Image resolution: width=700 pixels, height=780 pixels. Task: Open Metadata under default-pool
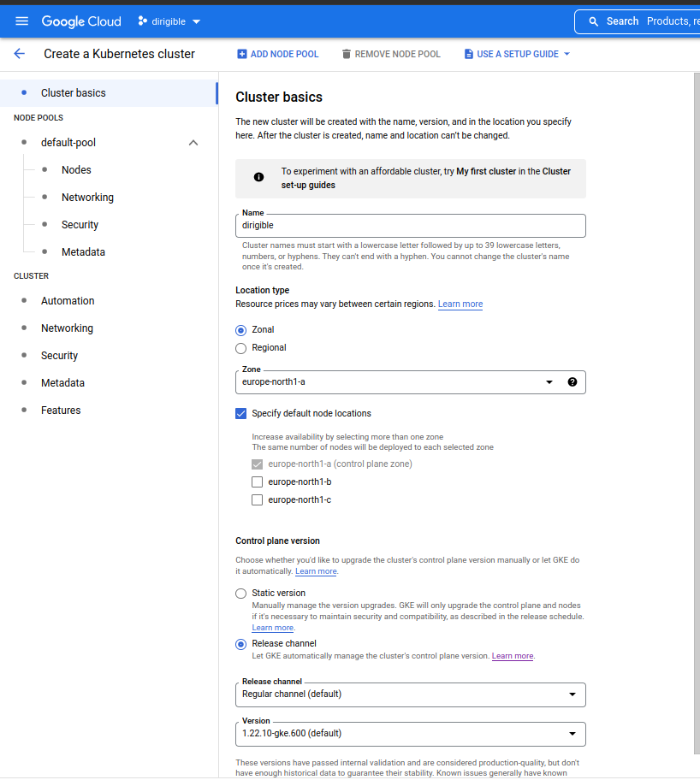pos(83,252)
